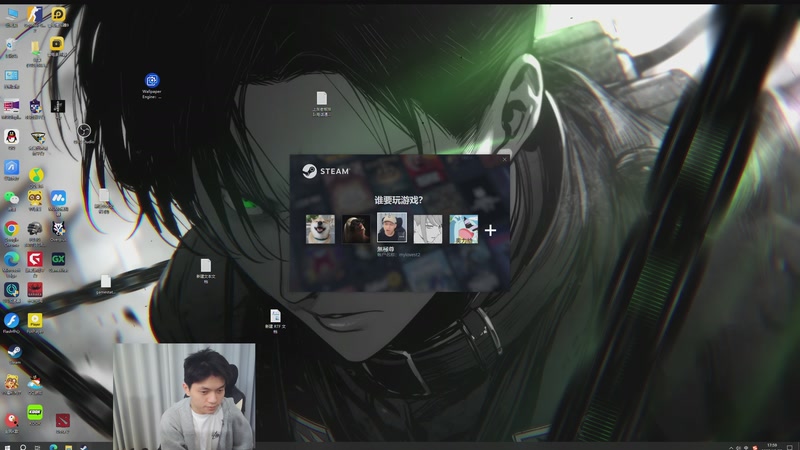The width and height of the screenshot is (800, 450).
Task: Select the Shiba dog avatar Steam account
Action: [320, 229]
